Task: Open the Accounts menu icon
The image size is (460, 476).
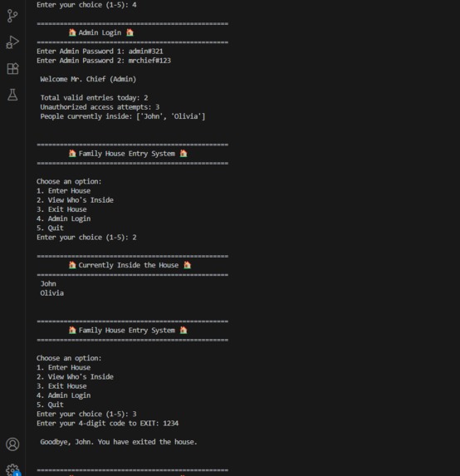Action: pos(12,444)
